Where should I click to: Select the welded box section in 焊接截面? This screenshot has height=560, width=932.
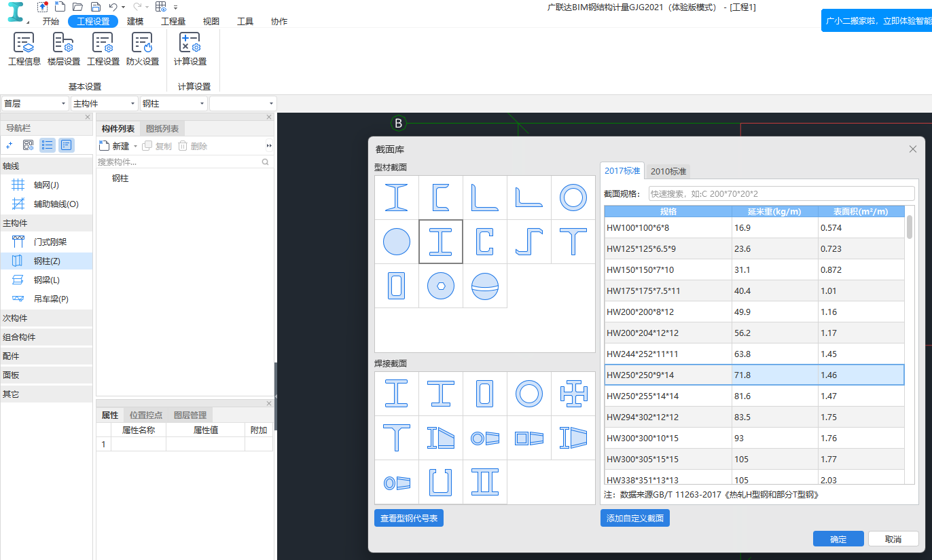coord(485,394)
